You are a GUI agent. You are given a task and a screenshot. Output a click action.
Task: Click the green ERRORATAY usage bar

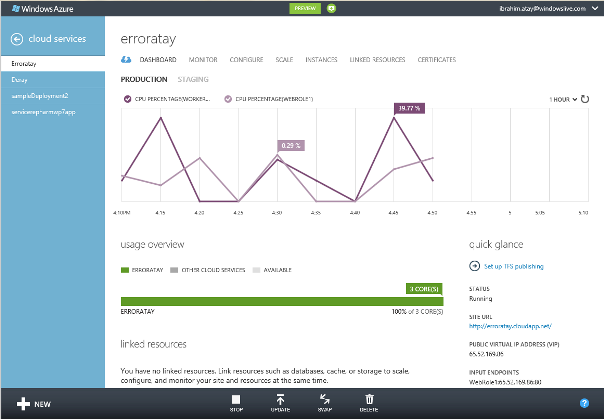coord(282,301)
